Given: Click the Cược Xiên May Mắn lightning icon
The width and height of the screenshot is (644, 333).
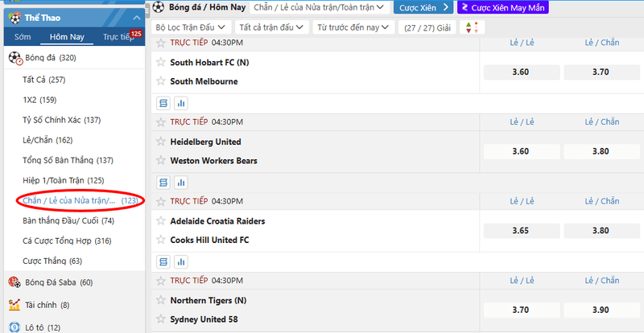Looking at the screenshot, I should tap(465, 7).
